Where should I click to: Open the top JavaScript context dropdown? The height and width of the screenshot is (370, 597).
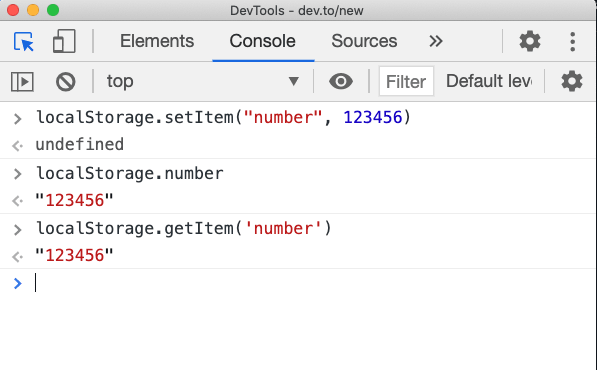(x=203, y=81)
